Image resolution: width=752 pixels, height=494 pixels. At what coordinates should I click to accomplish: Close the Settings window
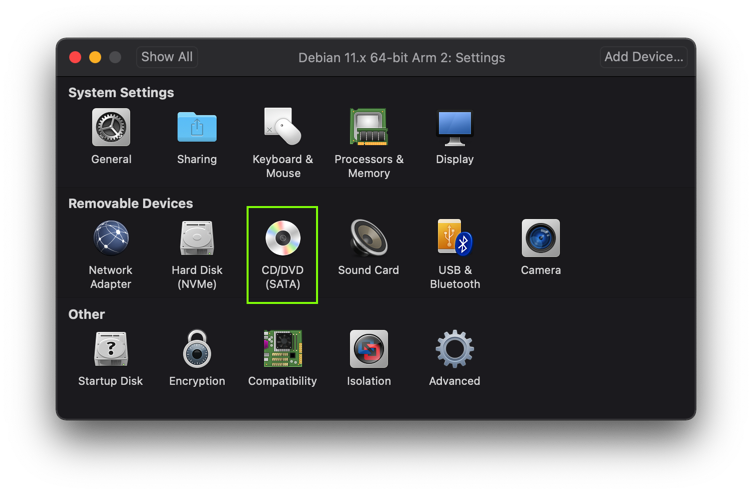[75, 58]
